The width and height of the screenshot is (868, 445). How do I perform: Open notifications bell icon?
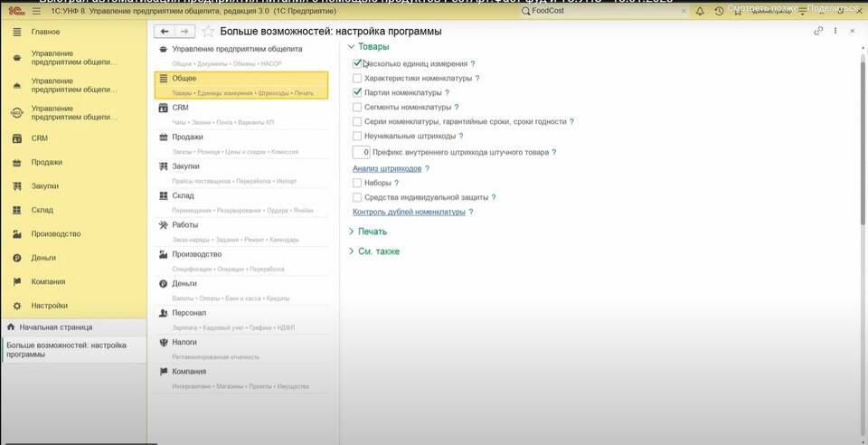pos(700,11)
